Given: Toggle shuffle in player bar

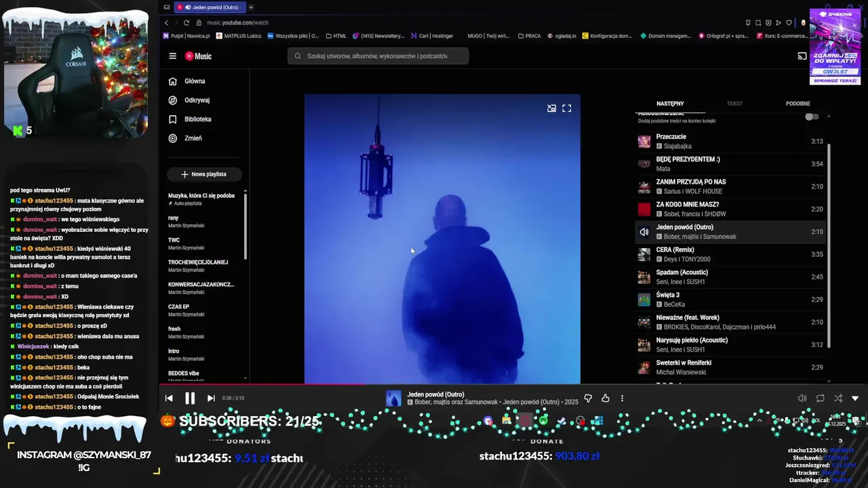Looking at the screenshot, I should click(838, 399).
